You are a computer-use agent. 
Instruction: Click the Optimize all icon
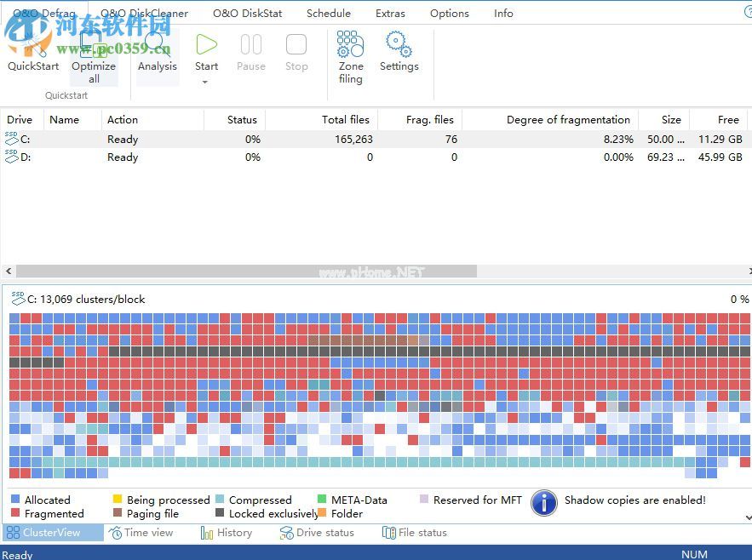tap(94, 47)
